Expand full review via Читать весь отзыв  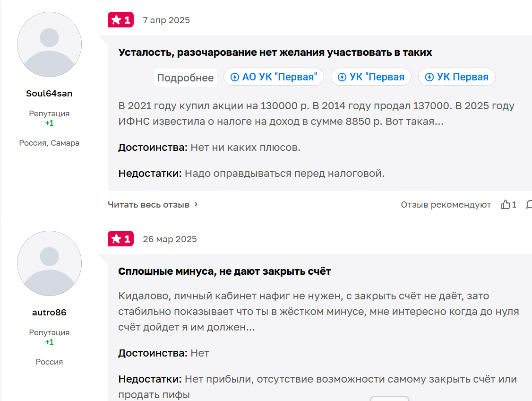[x=149, y=204]
